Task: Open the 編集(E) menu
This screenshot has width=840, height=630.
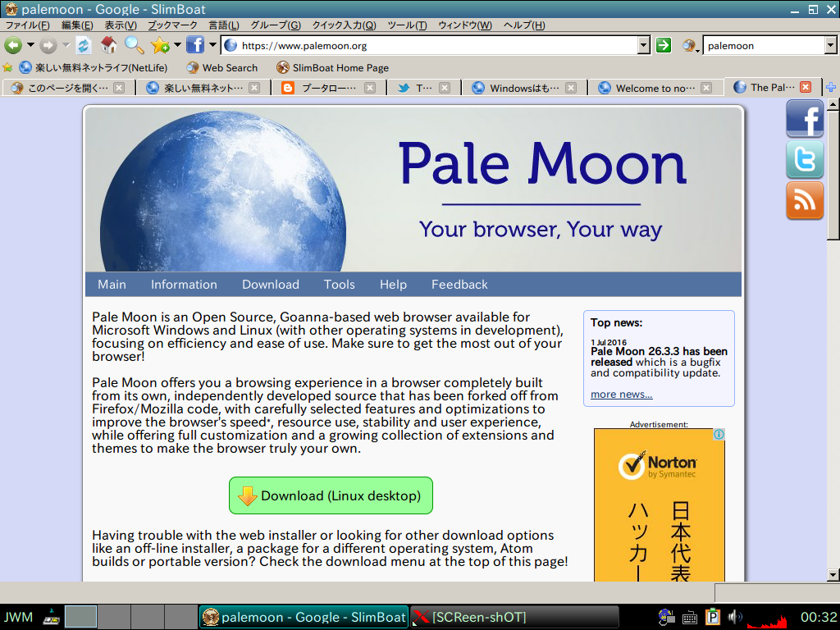Action: [77, 25]
